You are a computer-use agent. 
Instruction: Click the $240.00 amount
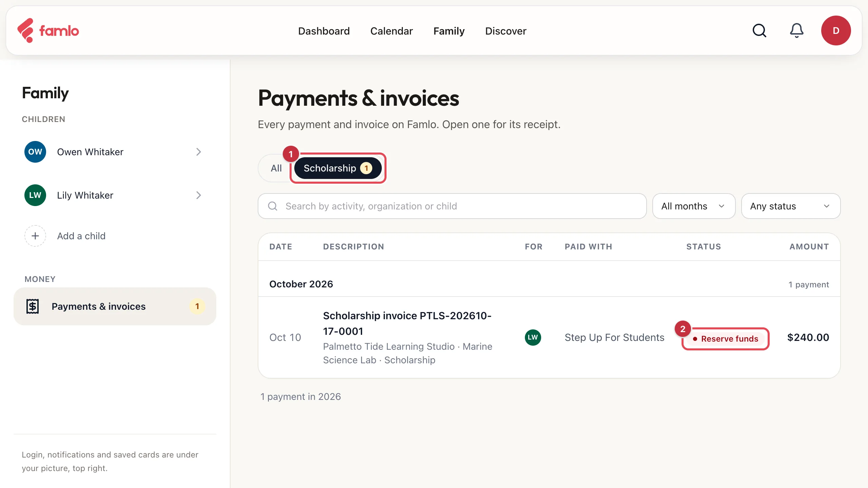tap(808, 337)
